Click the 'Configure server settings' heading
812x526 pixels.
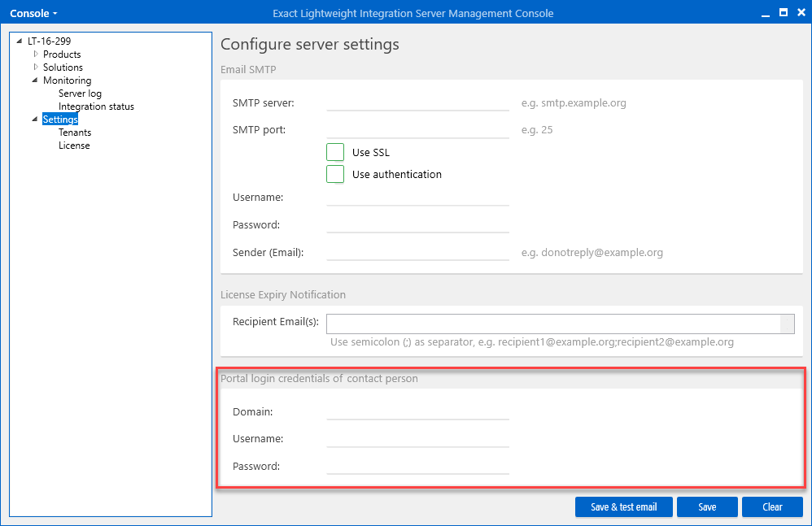pyautogui.click(x=310, y=45)
